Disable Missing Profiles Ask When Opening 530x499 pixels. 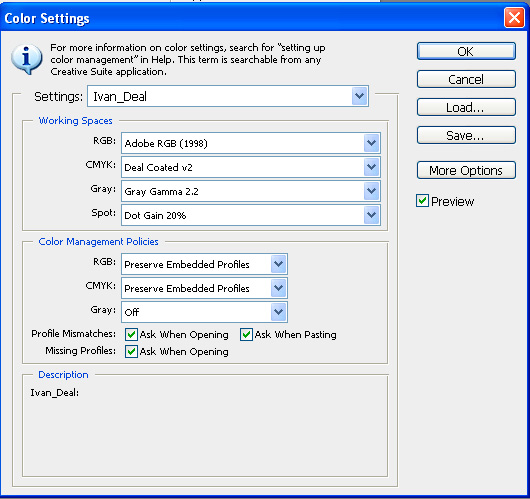click(x=131, y=352)
